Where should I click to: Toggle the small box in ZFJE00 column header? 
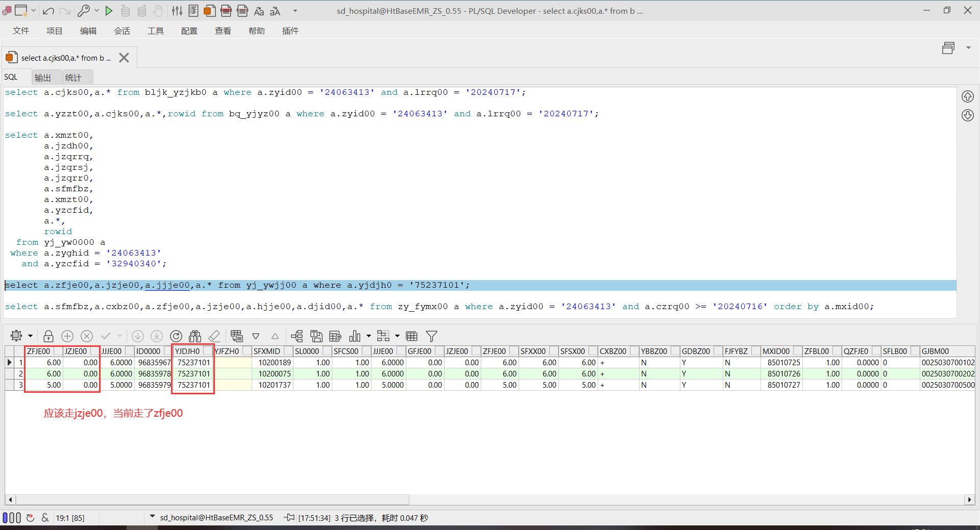click(58, 351)
